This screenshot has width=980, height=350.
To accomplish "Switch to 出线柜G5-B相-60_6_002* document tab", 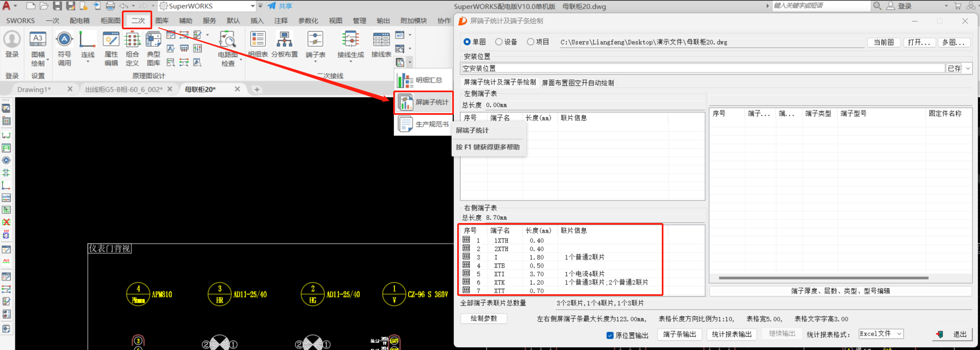I will click(x=124, y=89).
